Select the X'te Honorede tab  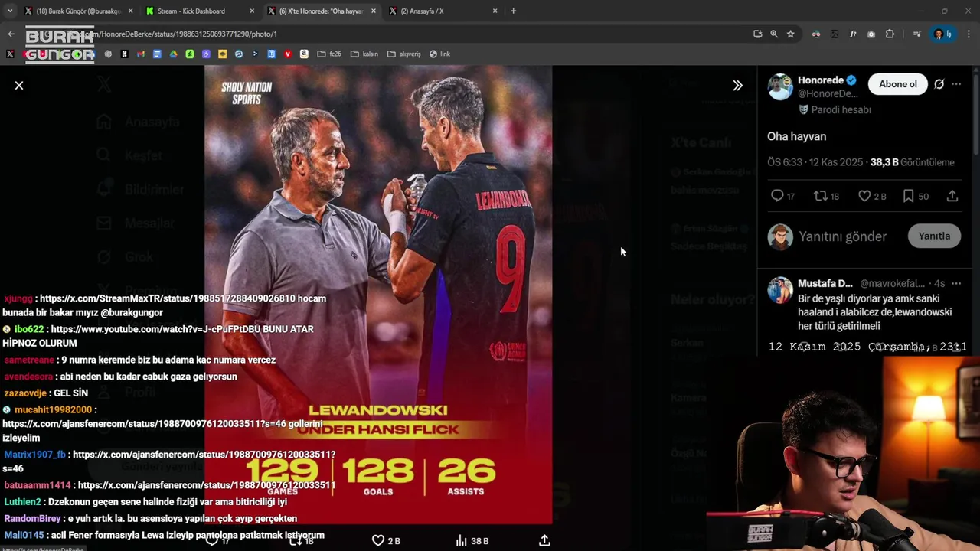[322, 11]
